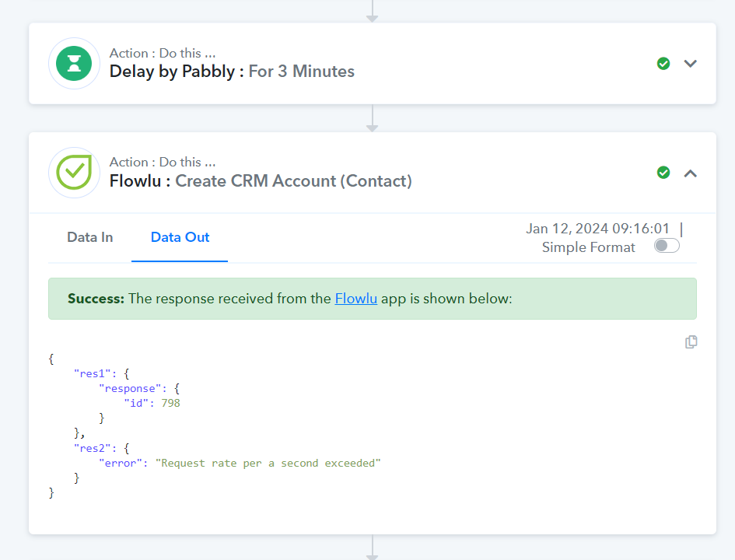Viewport: 735px width, 560px height.
Task: Click the Flowlu Create CRM Account title
Action: click(261, 181)
